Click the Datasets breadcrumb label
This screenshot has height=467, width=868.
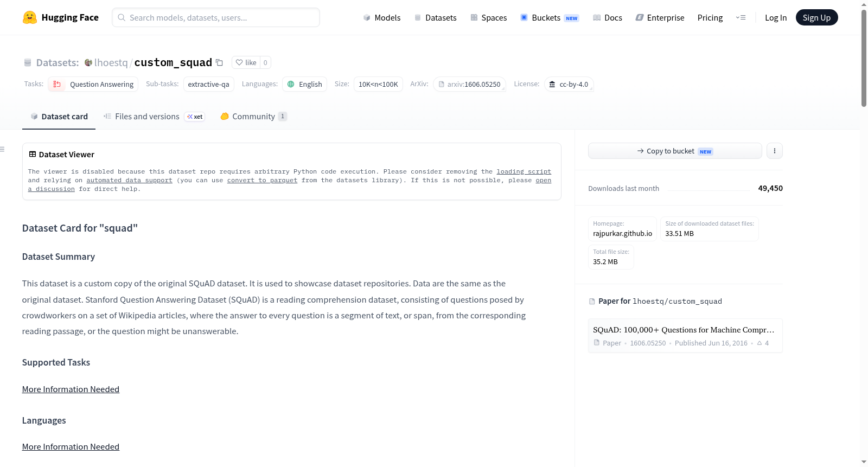[58, 62]
